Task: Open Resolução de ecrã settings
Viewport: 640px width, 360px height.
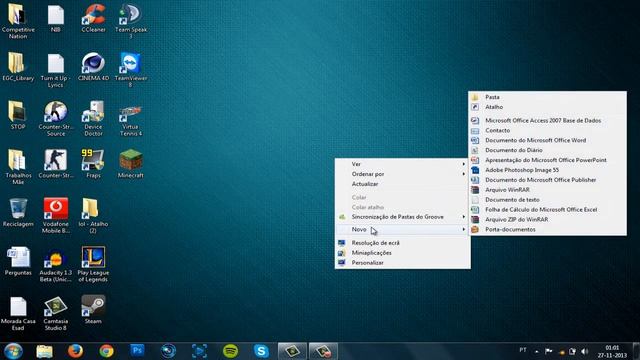Action: (x=402, y=243)
